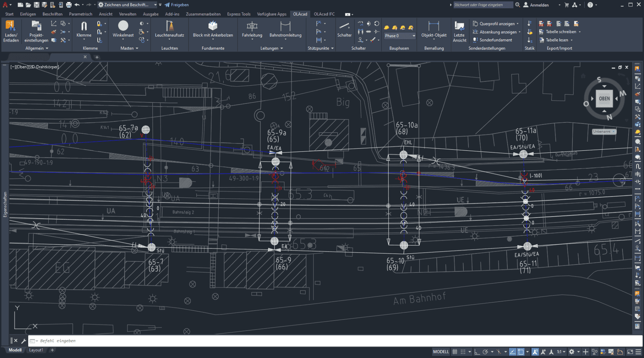Toggle object snap in status bar
This screenshot has width=644, height=358.
tap(521, 352)
